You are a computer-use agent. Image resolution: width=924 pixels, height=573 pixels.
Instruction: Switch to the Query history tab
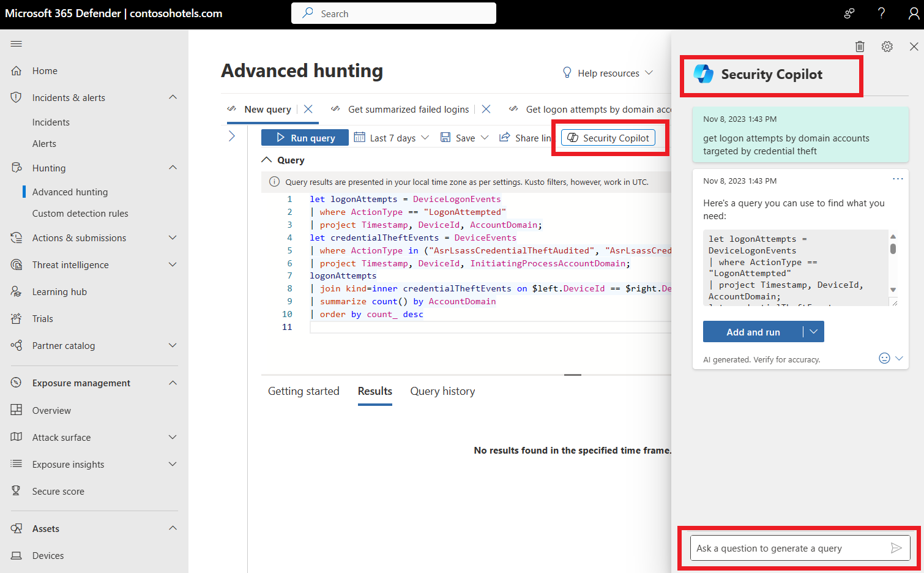pyautogui.click(x=442, y=391)
